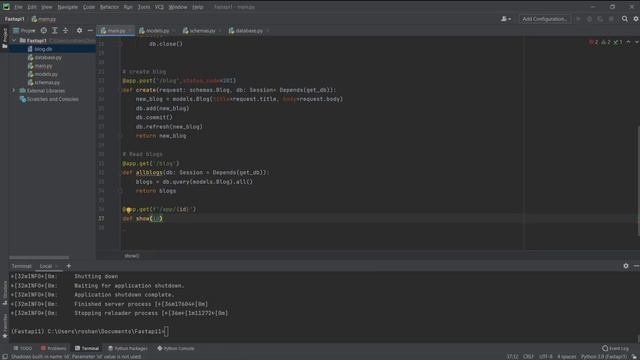Click the Run icon in the toolbar
This screenshot has height=360, width=640.
tap(578, 19)
